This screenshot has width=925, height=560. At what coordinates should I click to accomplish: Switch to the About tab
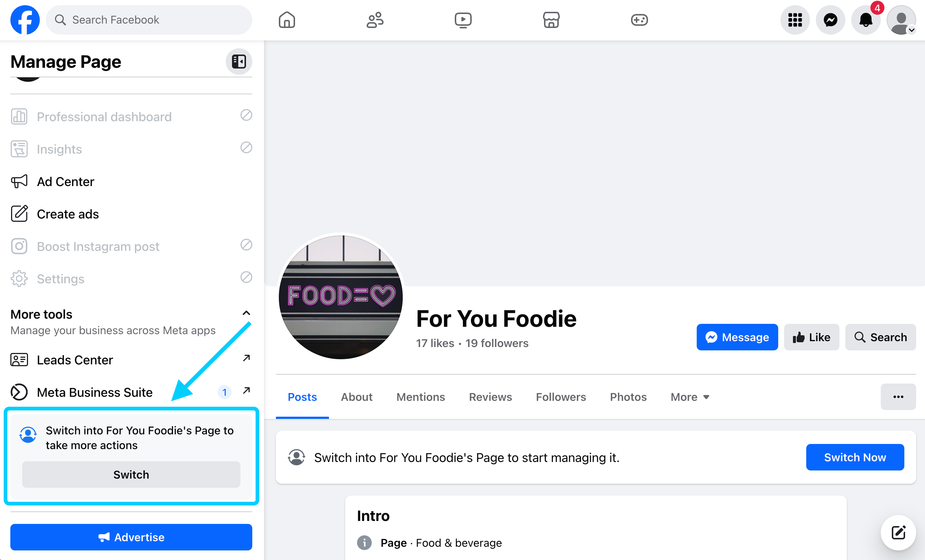(356, 397)
